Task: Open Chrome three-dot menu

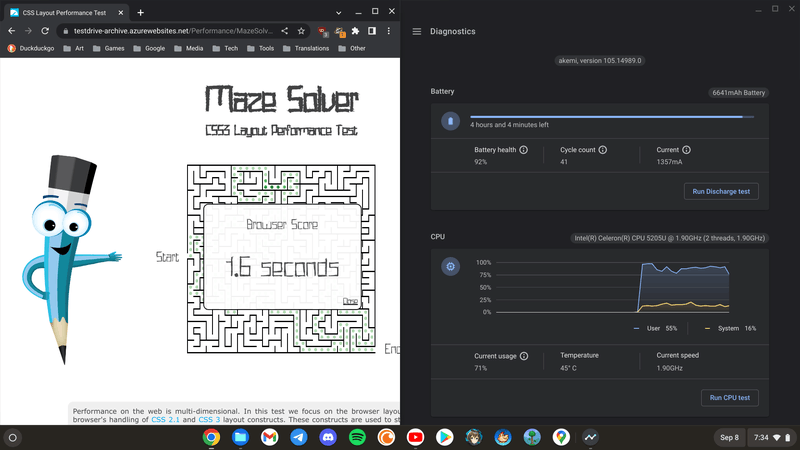Action: (389, 31)
